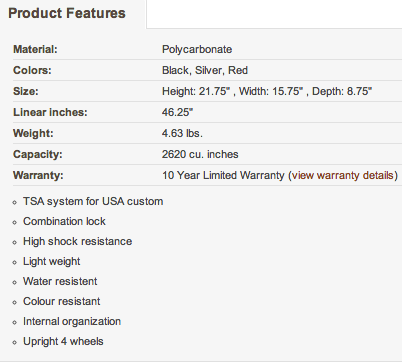Image resolution: width=402 pixels, height=363 pixels.
Task: Open the view warranty details link
Action: point(342,175)
